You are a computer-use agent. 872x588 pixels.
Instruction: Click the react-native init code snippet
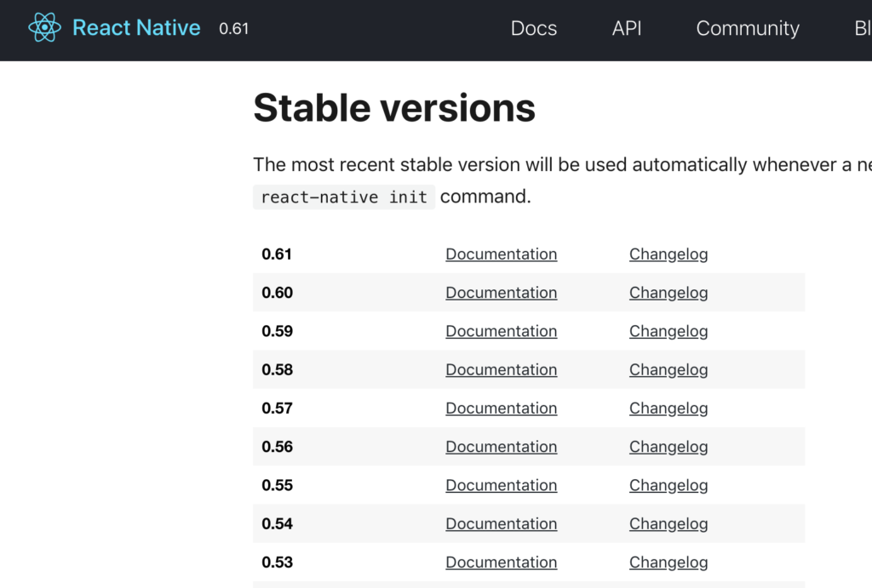(344, 197)
